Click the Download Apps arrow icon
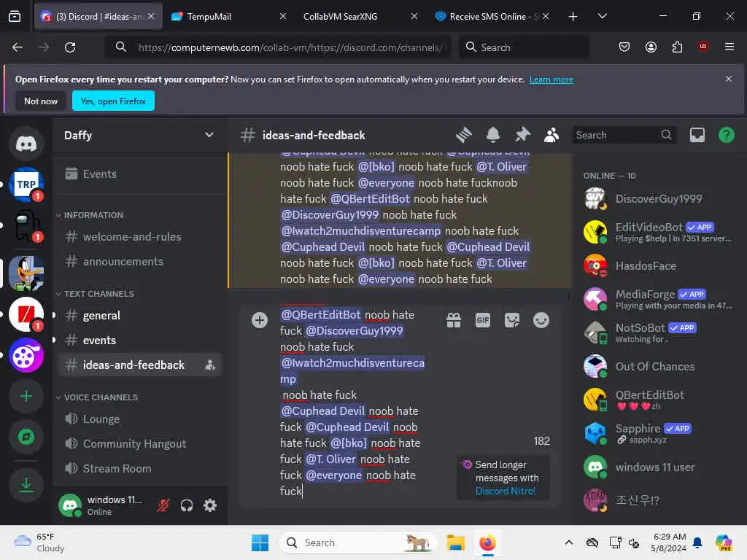The image size is (747, 560). coord(26,485)
